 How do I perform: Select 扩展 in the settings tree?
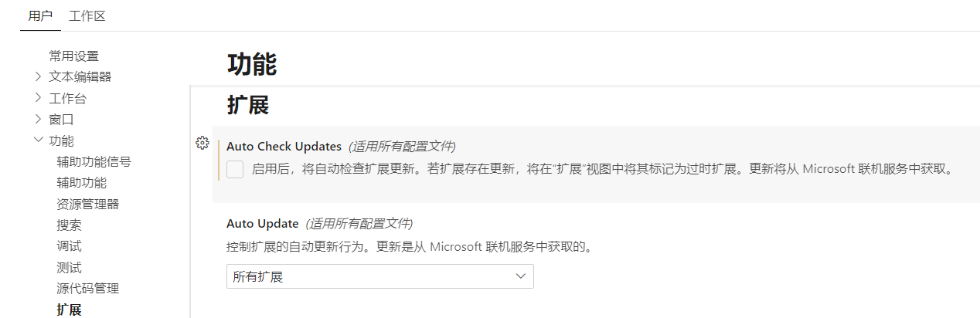pos(69,310)
